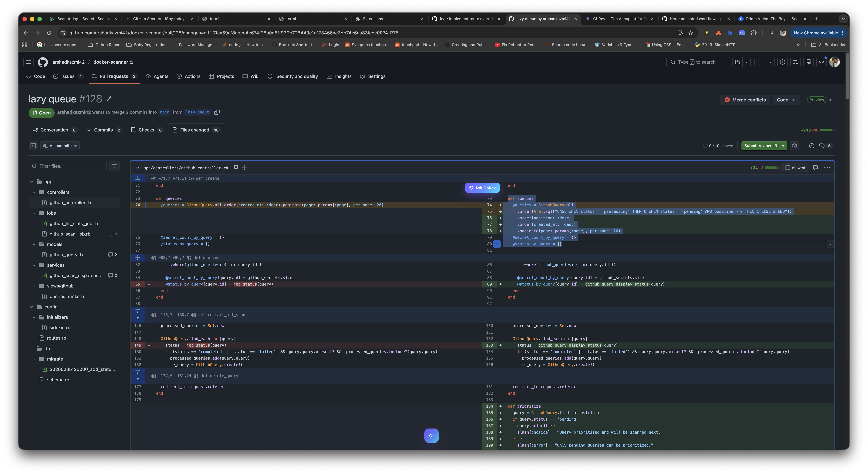
Task: Copy lazy-queue branch name icon
Action: pos(217,112)
